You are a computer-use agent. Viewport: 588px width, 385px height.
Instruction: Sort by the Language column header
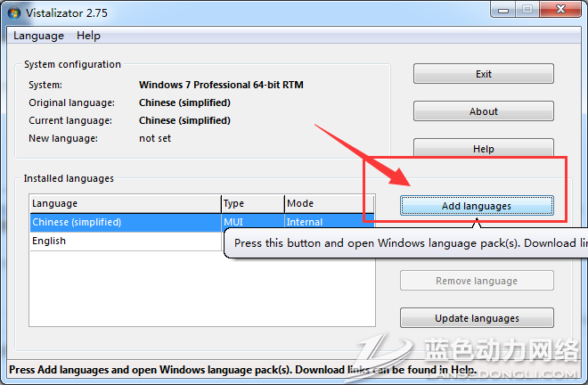coord(125,203)
